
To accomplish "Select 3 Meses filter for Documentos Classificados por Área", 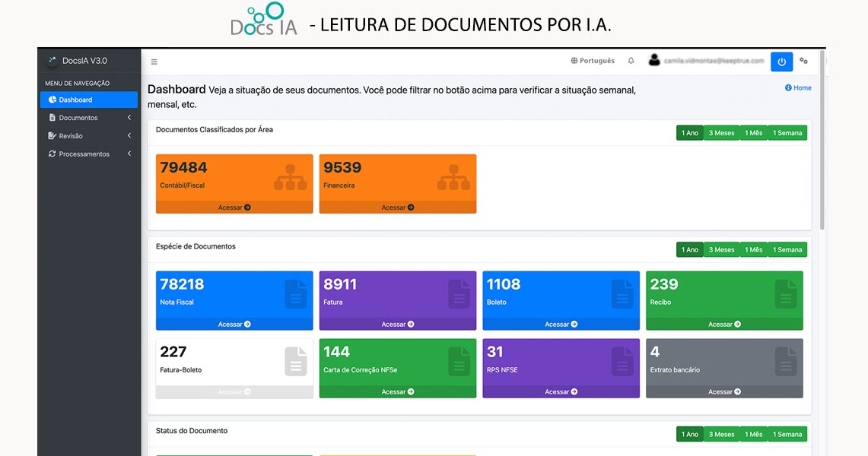I will click(x=721, y=133).
